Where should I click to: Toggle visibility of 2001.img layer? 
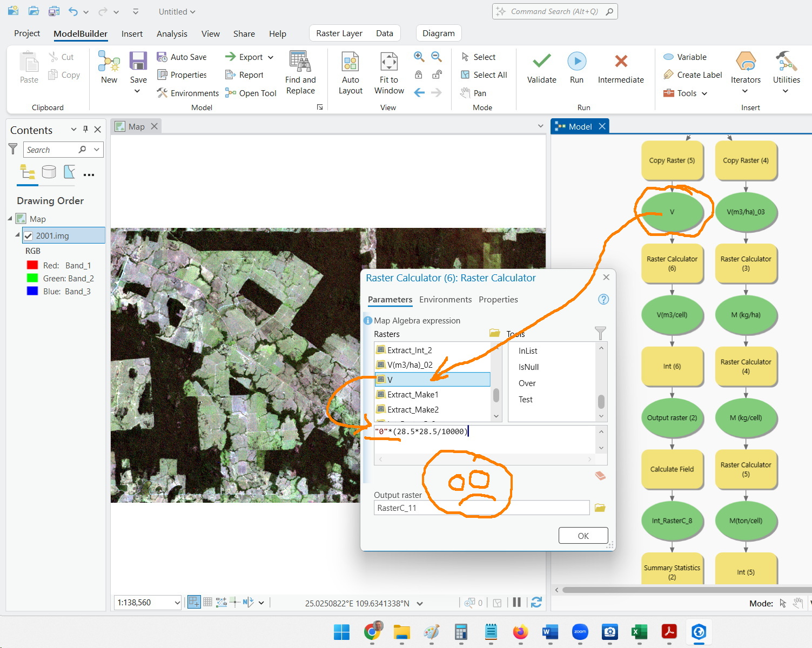pyautogui.click(x=28, y=236)
